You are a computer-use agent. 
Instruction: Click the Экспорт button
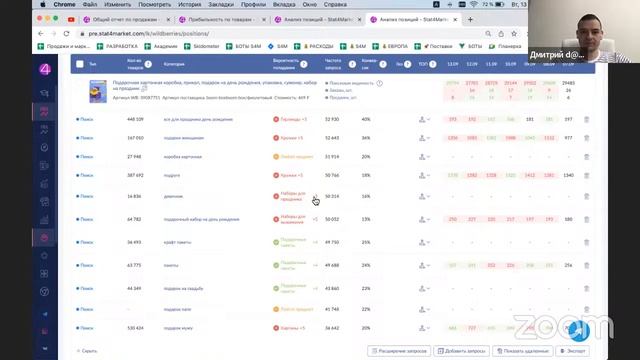click(x=573, y=351)
